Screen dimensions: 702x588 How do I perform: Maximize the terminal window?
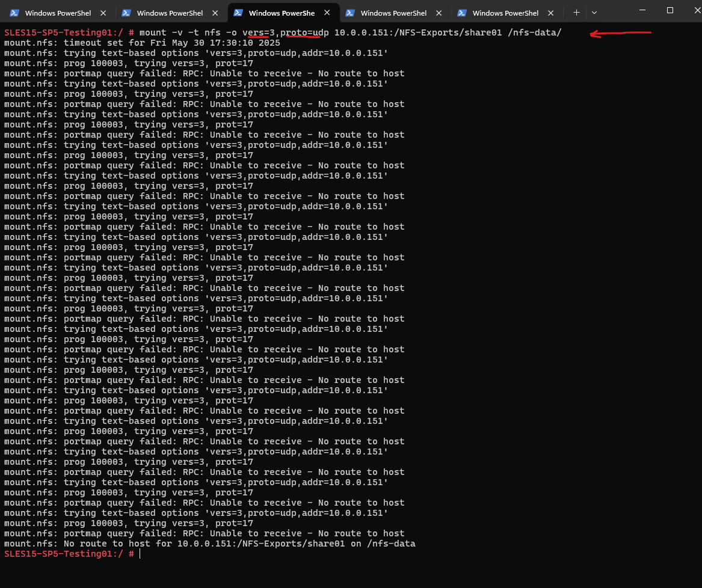670,10
